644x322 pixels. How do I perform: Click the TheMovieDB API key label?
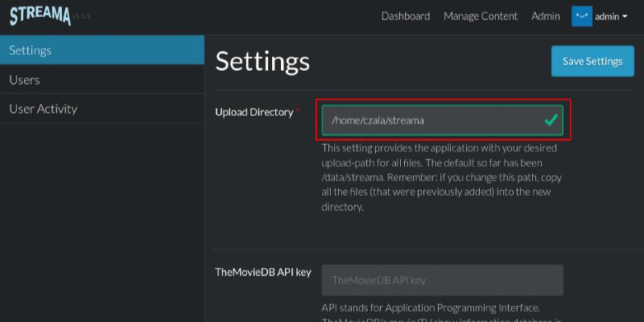[x=263, y=272]
